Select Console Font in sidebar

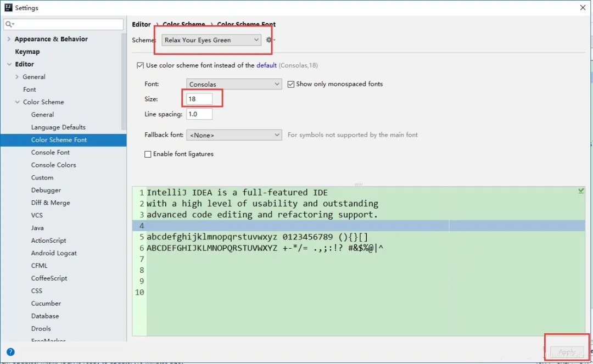pos(51,152)
